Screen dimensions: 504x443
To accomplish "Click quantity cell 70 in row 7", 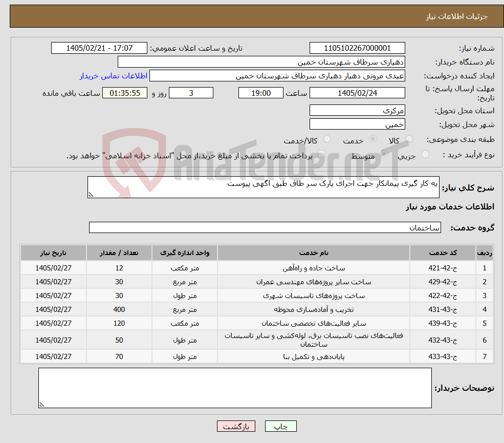I will coord(119,356).
